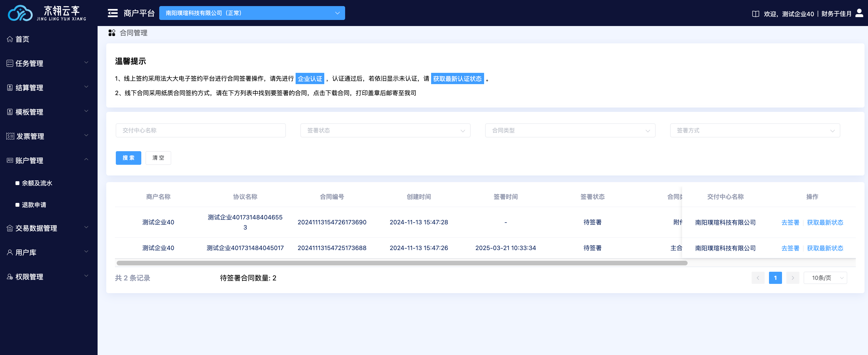868x355 pixels.
Task: Click the 权限管理 permission icon
Action: [x=10, y=277]
